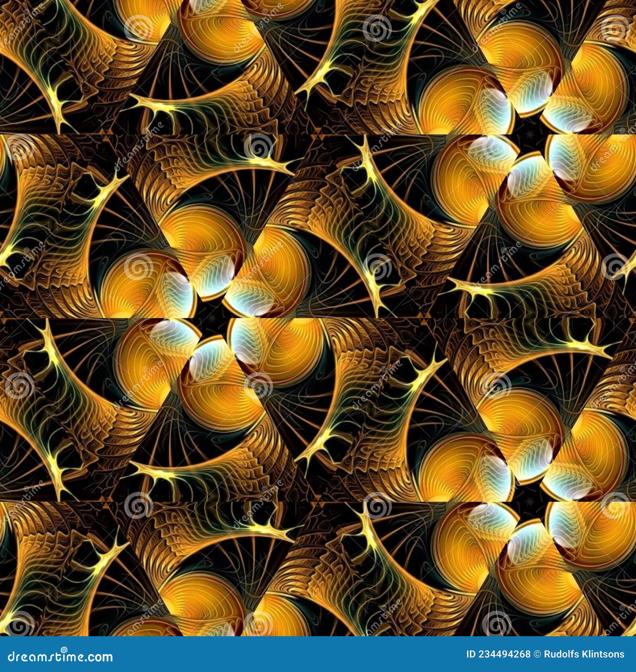This screenshot has width=636, height=672.
Task: Open the dreamstime.com link in the footer
Action: pos(60,654)
